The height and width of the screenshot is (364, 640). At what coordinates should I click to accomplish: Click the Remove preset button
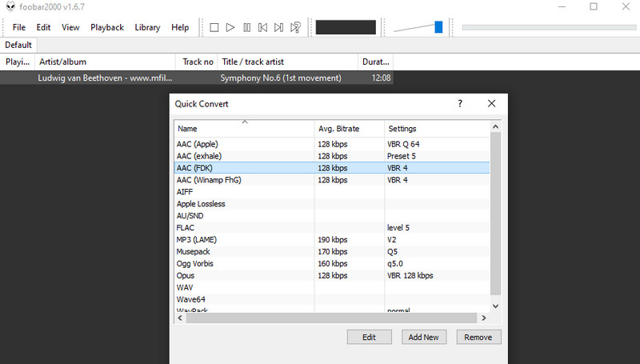coord(478,337)
